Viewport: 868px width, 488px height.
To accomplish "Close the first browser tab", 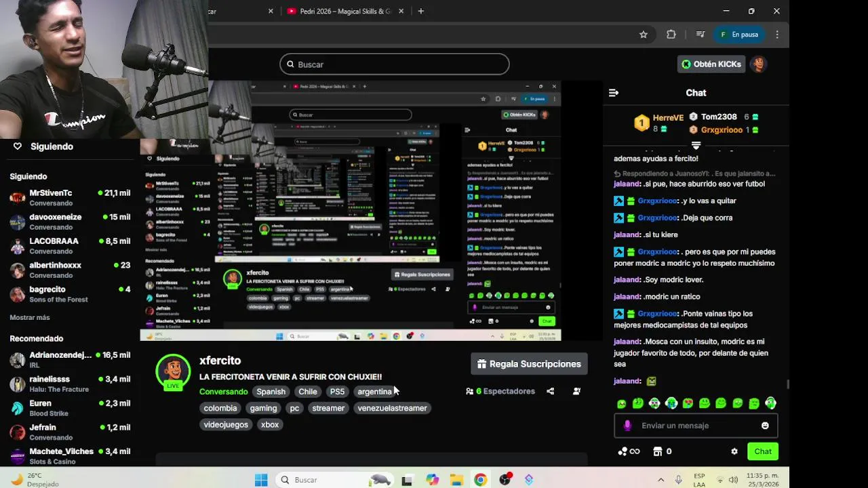I will [271, 12].
